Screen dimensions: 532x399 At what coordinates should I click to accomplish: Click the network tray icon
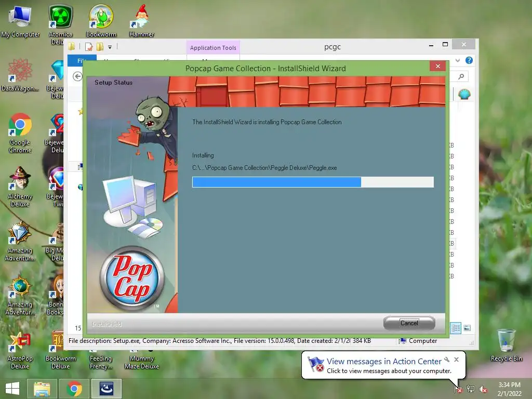tap(471, 389)
